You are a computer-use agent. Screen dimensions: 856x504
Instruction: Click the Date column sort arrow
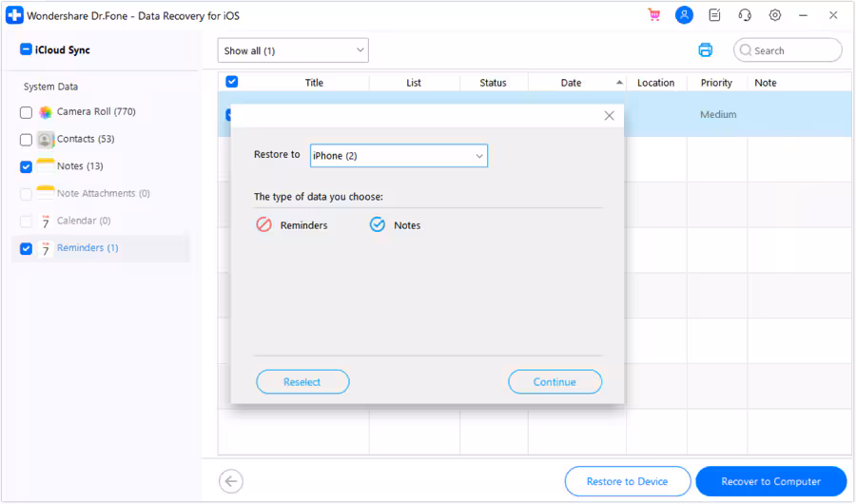click(619, 83)
